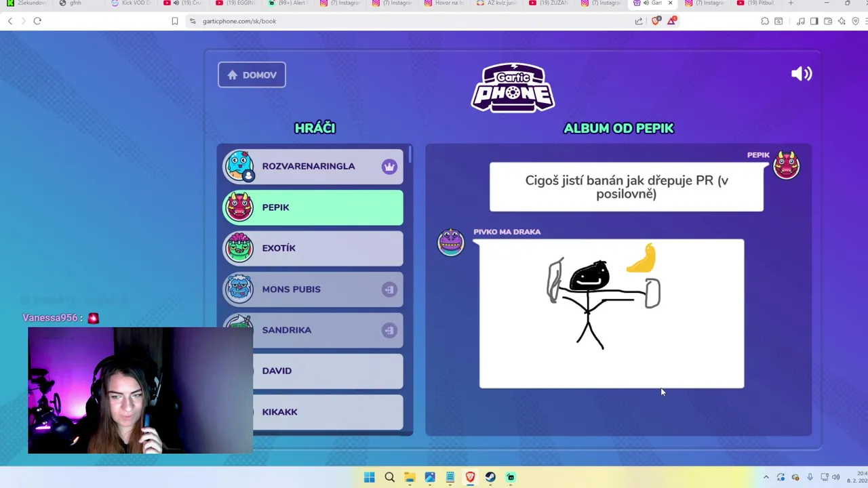This screenshot has width=868, height=488.
Task: Open the Notepad taskbar icon
Action: [x=450, y=477]
